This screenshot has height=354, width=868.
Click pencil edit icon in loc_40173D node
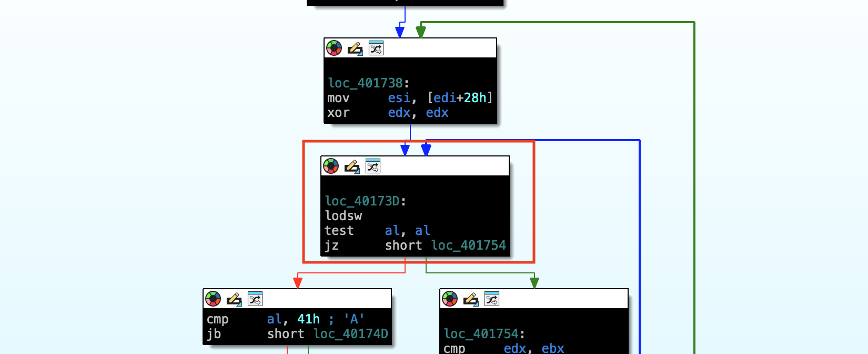(x=352, y=166)
